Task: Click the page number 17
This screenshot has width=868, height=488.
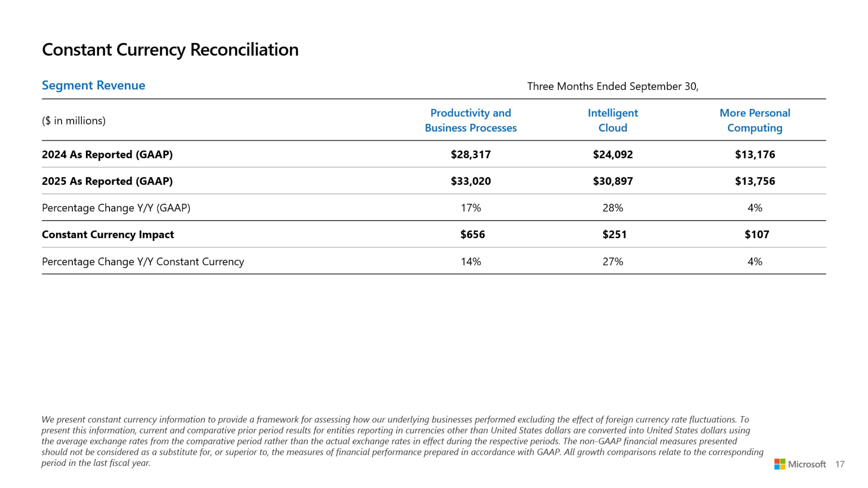Action: pyautogui.click(x=840, y=465)
